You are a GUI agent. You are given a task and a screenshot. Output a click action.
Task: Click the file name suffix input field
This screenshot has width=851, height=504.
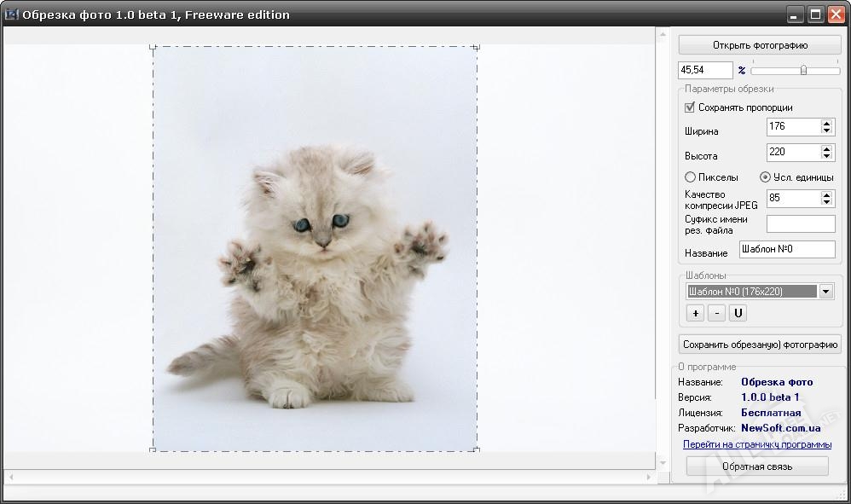(800, 224)
